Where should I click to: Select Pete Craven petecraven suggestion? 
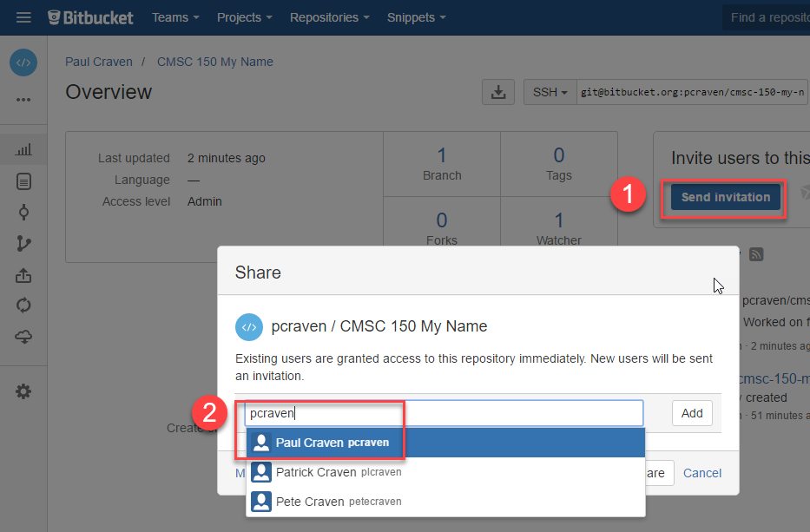coord(446,502)
